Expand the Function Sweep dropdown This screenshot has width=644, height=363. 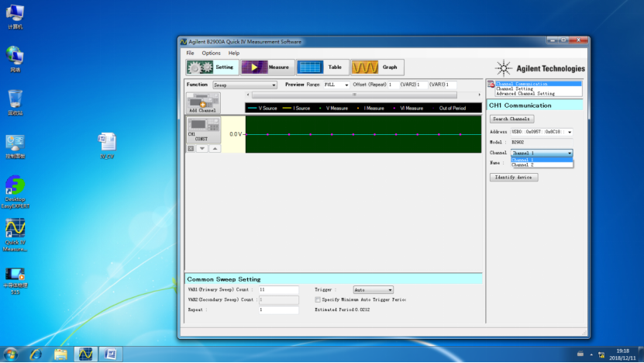click(x=274, y=85)
